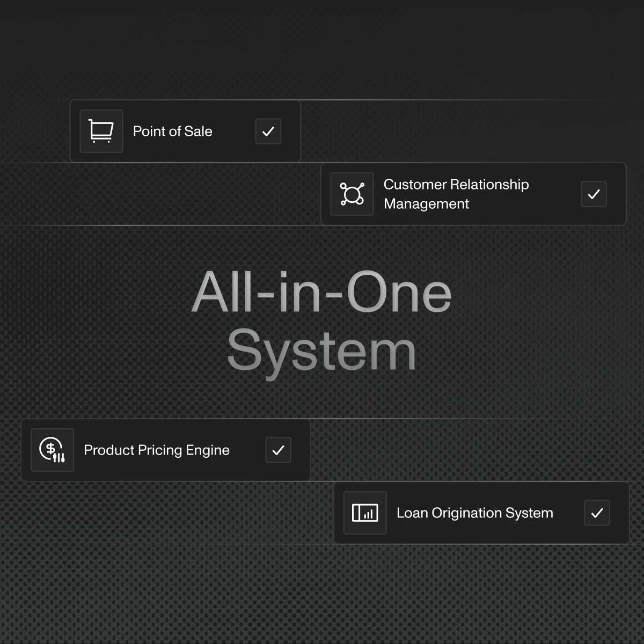
Task: Select the "Point of Sale" label
Action: click(173, 131)
